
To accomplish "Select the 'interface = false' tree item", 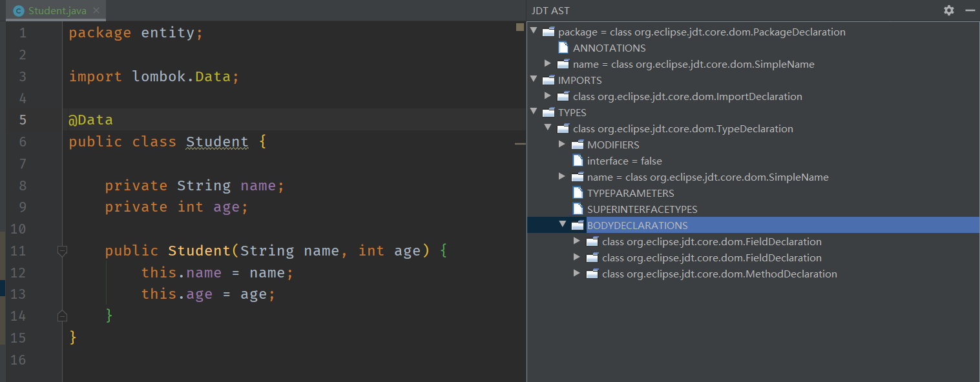I will pos(624,161).
